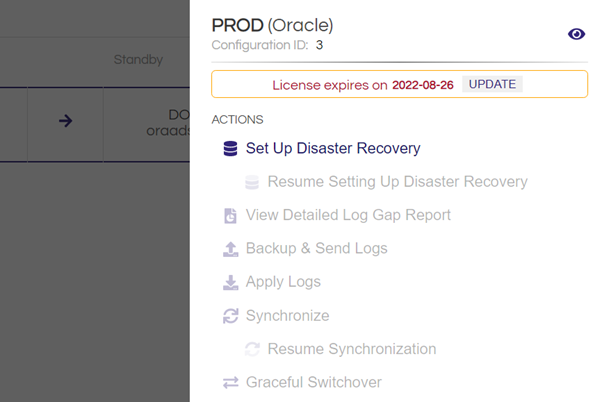This screenshot has width=602, height=402.
Task: Click the license expiry date 2022-08-26
Action: pyautogui.click(x=423, y=85)
